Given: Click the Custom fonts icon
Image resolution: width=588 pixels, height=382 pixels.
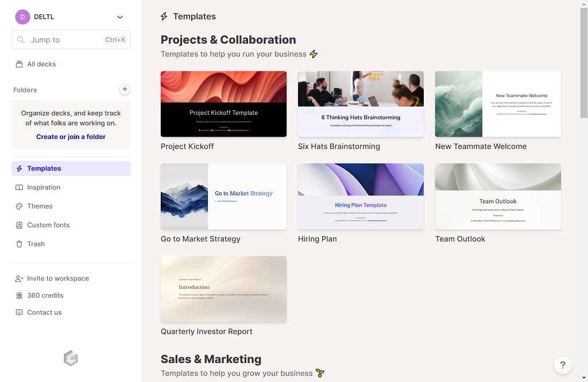Looking at the screenshot, I should 20,225.
